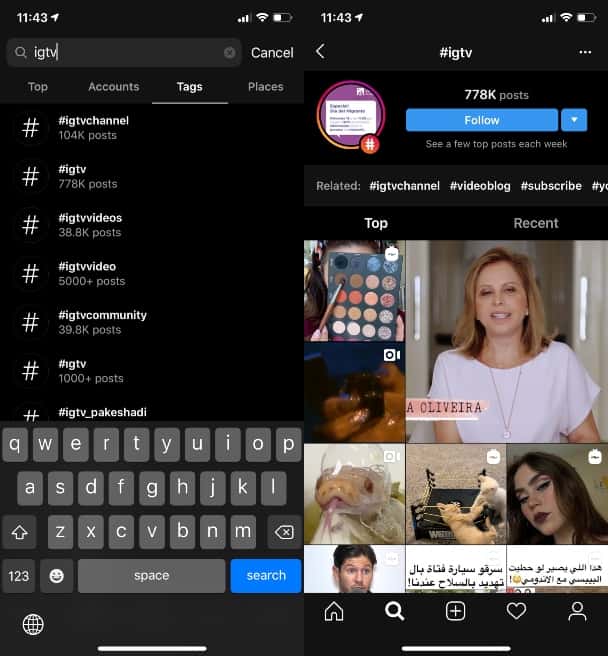Clear the igtv search text

(229, 53)
